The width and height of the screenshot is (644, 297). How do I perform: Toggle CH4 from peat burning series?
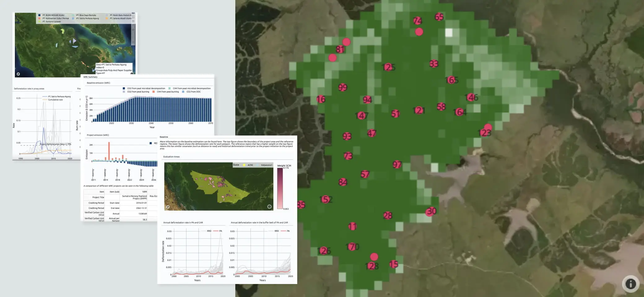coord(166,92)
